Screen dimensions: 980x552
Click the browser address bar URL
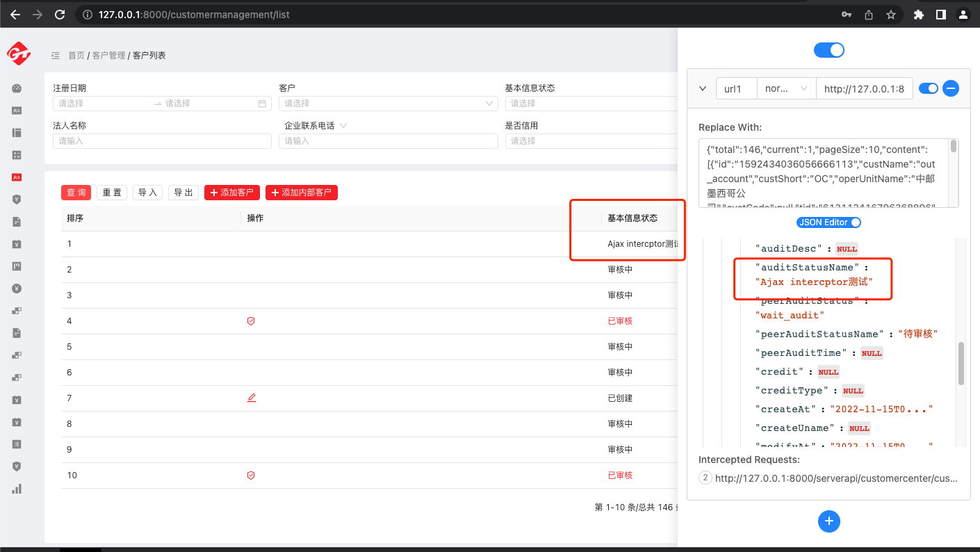click(194, 14)
